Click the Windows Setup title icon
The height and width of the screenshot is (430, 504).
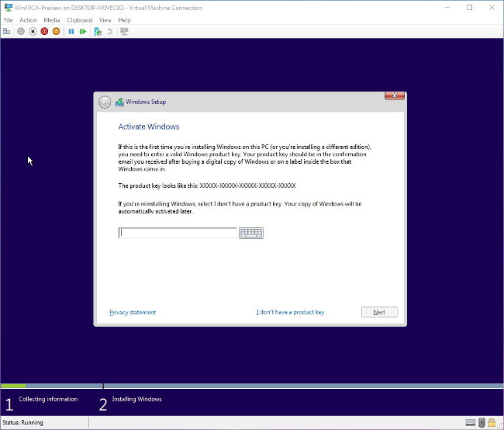click(119, 102)
